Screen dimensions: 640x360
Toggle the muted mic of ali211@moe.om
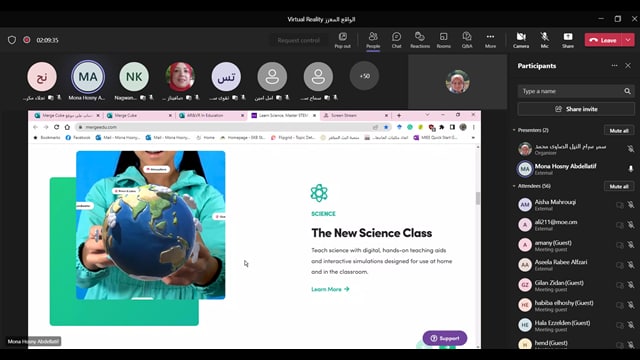tap(631, 225)
